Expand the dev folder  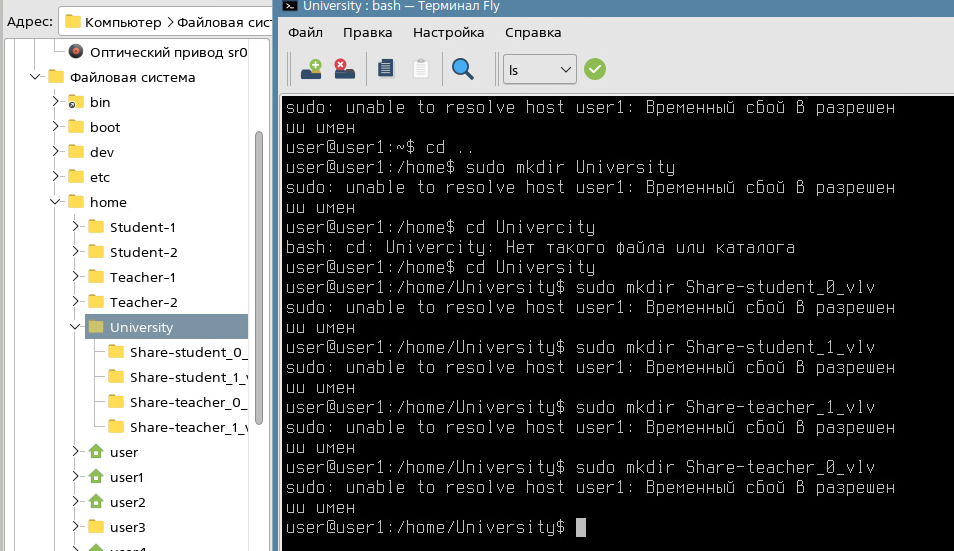pos(55,151)
